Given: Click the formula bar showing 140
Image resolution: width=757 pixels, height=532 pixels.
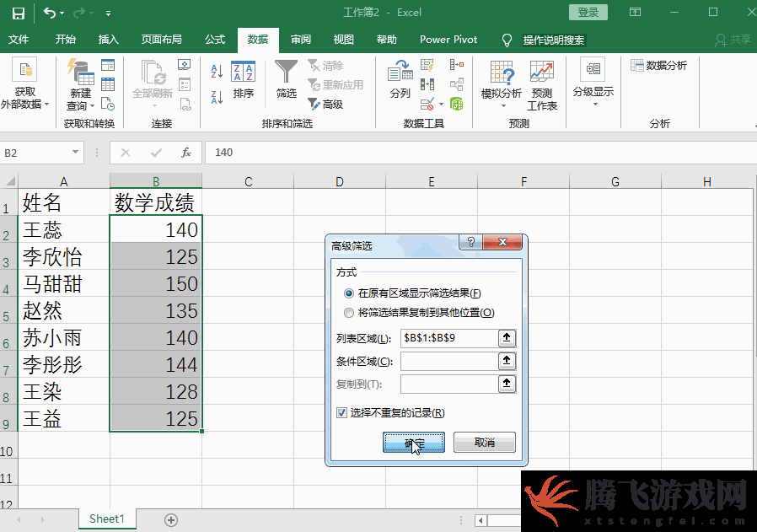Looking at the screenshot, I should [481, 153].
